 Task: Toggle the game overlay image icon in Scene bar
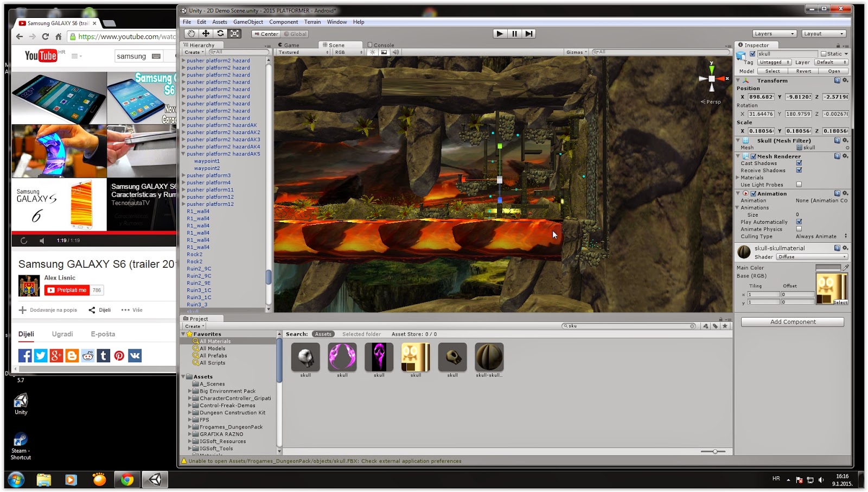pyautogui.click(x=384, y=52)
